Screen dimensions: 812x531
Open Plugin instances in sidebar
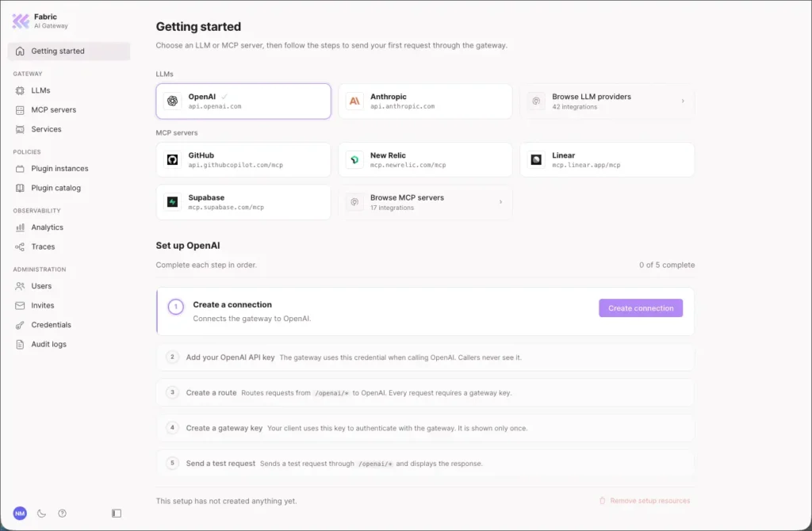coord(69,169)
